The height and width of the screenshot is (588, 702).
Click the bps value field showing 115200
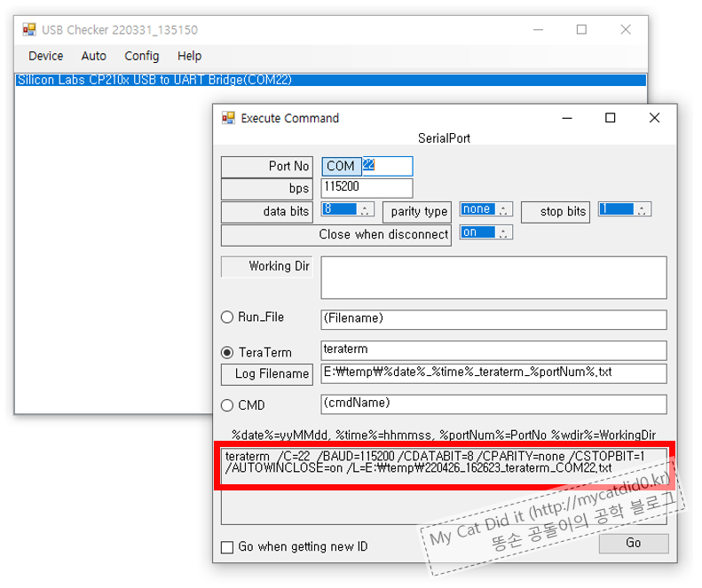tap(367, 188)
